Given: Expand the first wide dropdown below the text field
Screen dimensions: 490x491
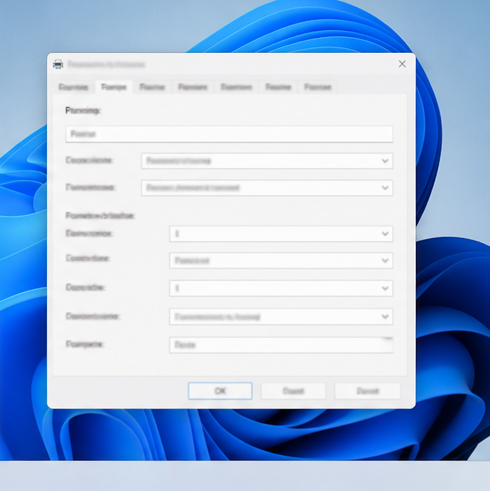Looking at the screenshot, I should tap(267, 161).
